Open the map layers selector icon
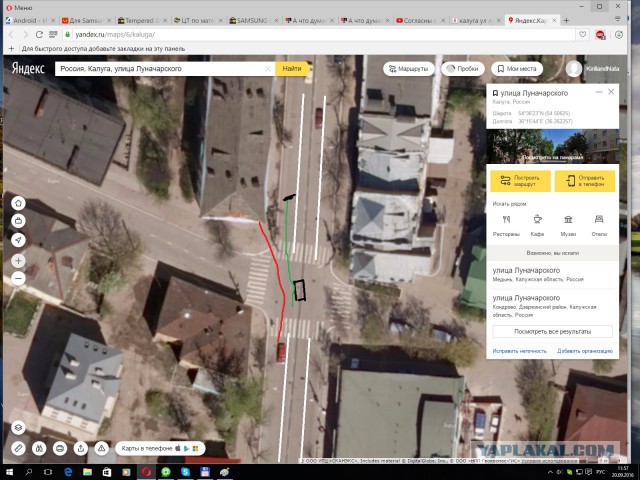 click(x=18, y=427)
